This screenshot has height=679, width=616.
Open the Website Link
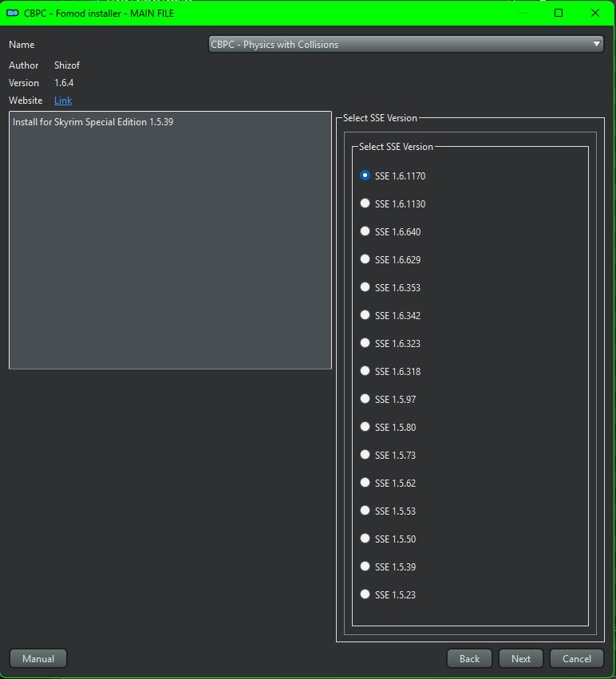63,101
